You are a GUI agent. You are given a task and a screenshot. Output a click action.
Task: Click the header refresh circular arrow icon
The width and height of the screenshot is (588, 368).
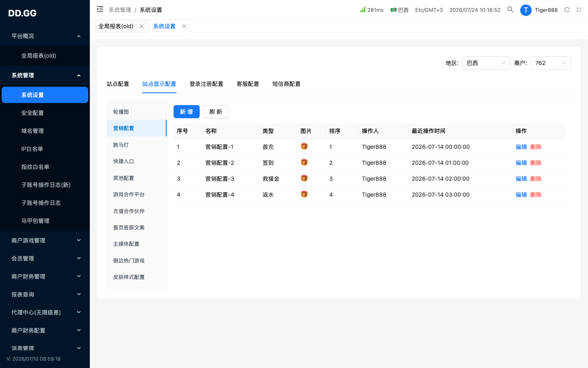(x=567, y=10)
